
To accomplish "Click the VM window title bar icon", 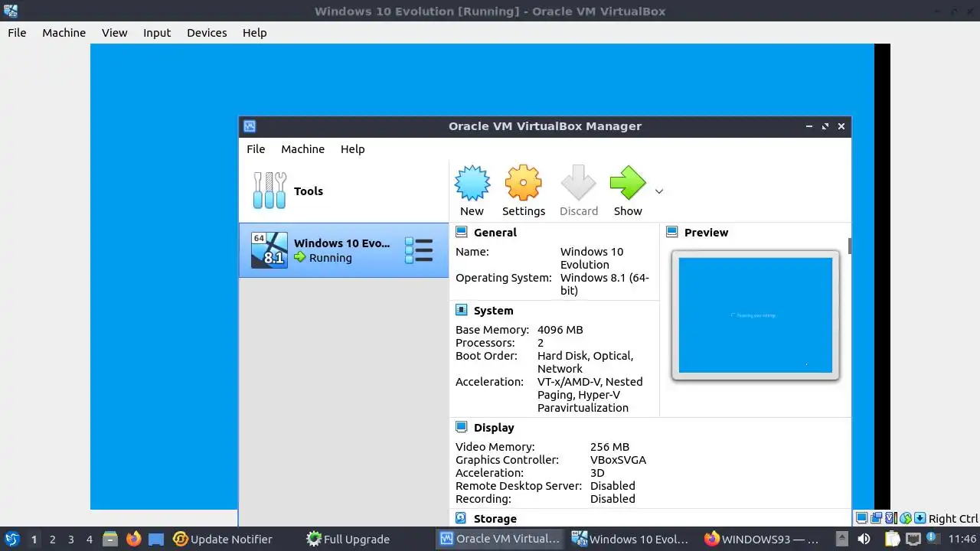I will coord(11,11).
